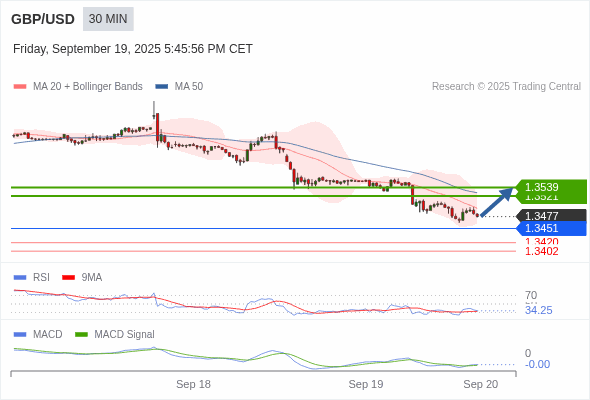Click the Sep 19 date axis label
The image size is (590, 400).
tap(366, 384)
